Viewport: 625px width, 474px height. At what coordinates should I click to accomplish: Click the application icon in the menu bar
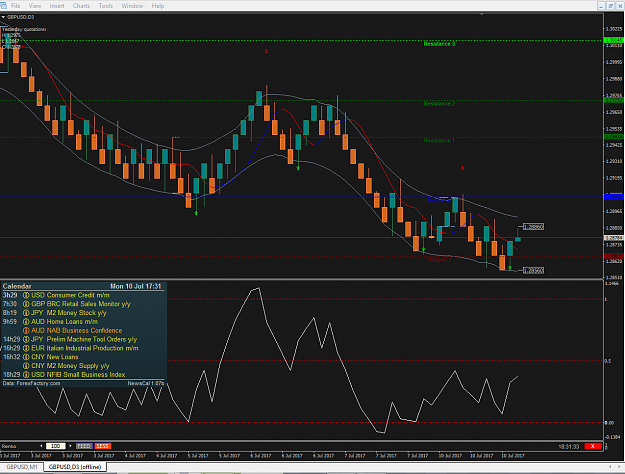click(4, 6)
